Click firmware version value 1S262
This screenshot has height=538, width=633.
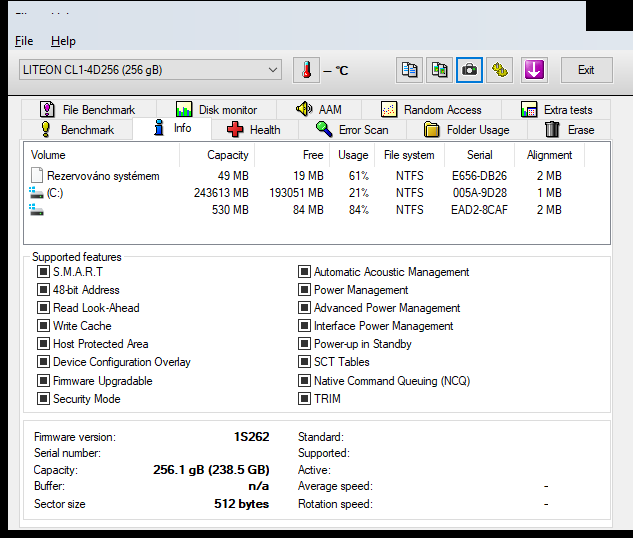click(252, 436)
